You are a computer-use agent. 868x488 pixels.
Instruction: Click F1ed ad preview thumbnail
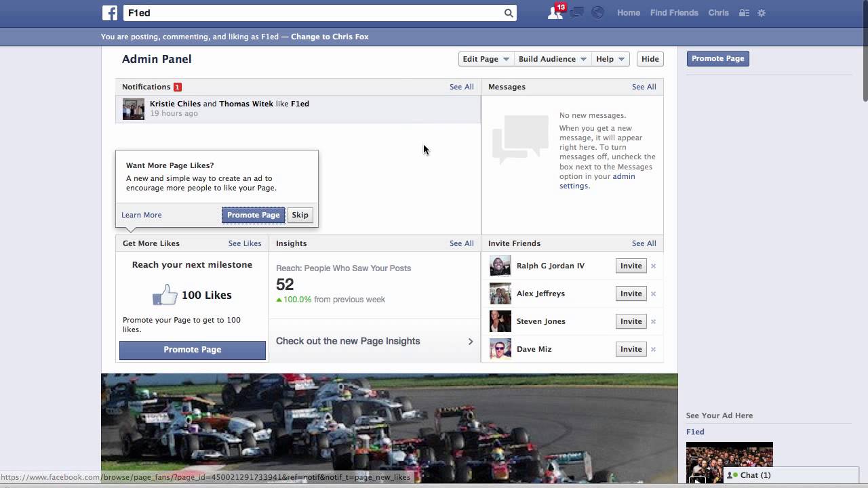tap(730, 463)
